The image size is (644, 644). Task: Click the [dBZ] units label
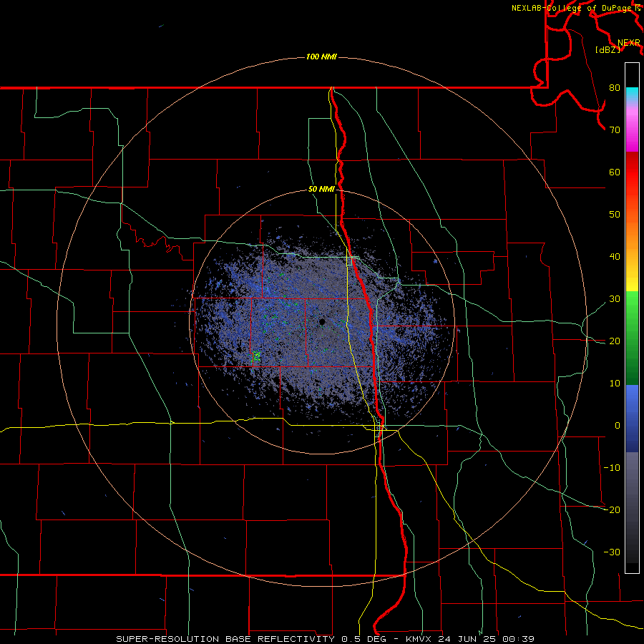coord(608,50)
